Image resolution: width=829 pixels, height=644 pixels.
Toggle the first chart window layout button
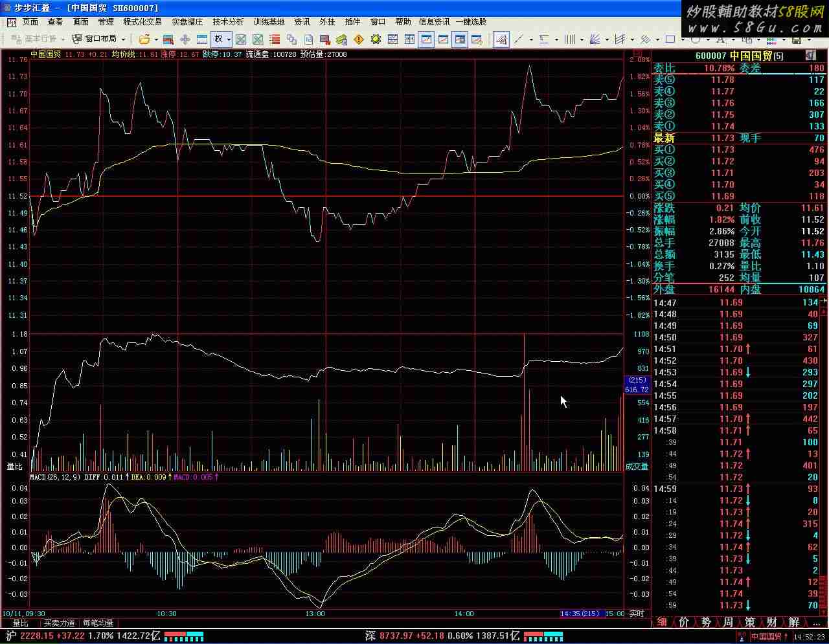[426, 39]
